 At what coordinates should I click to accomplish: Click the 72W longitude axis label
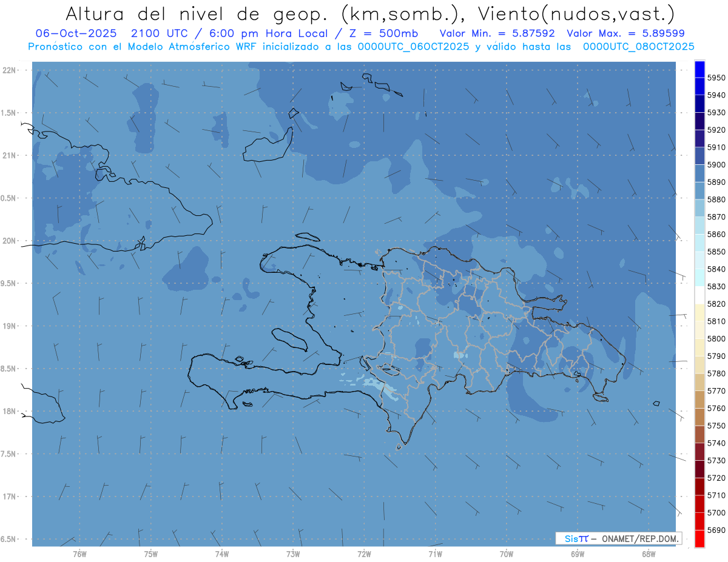point(364,554)
